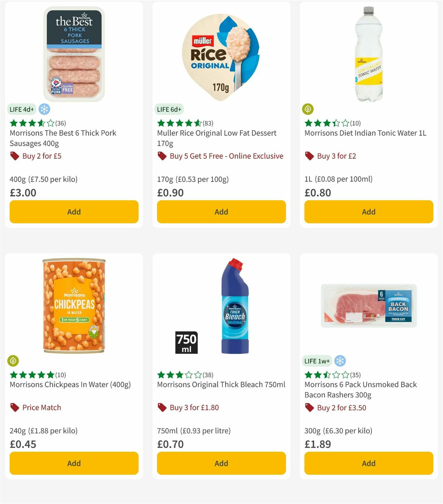Image resolution: width=443 pixels, height=504 pixels.
Task: Add Morrisons Chickpeas In Water to basket
Action: coord(74,463)
